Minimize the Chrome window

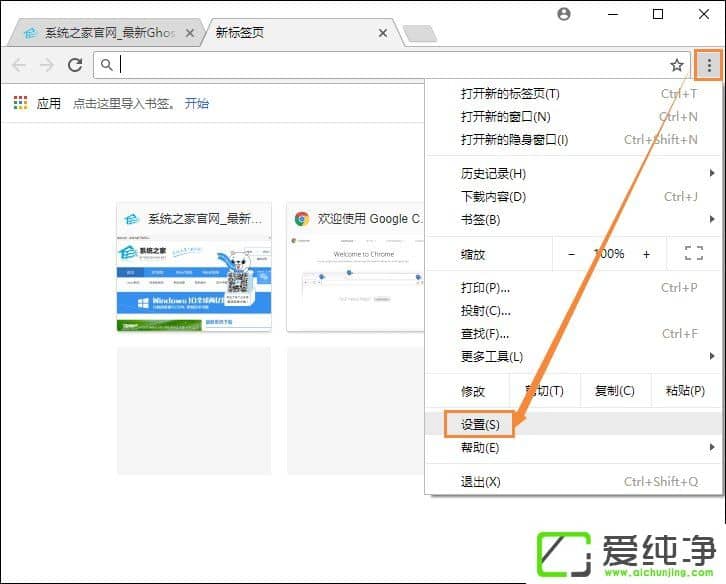(613, 14)
